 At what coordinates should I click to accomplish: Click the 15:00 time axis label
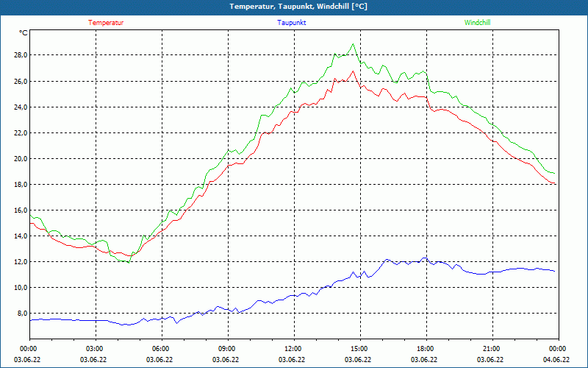click(x=359, y=349)
